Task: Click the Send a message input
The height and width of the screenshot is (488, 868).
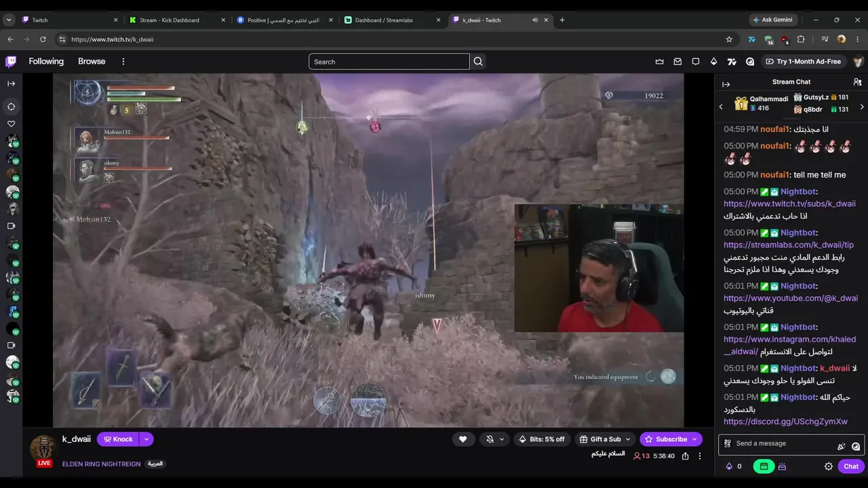Action: click(x=791, y=444)
